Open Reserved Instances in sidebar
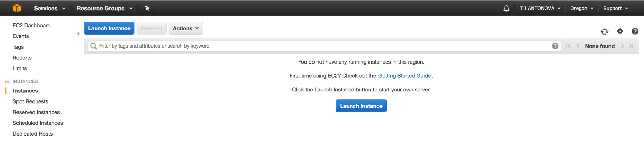Viewport: 644px width, 141px height. point(36,112)
